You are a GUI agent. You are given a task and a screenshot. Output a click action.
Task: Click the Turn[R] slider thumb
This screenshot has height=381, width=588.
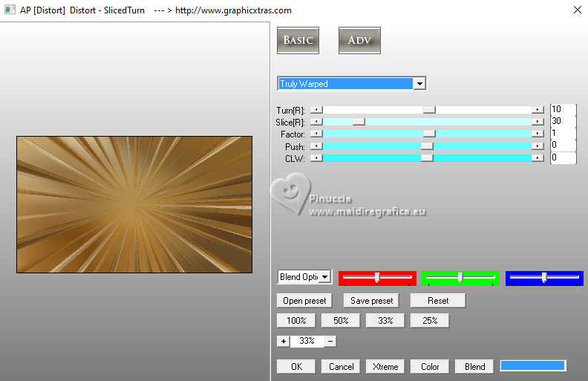[x=429, y=110]
